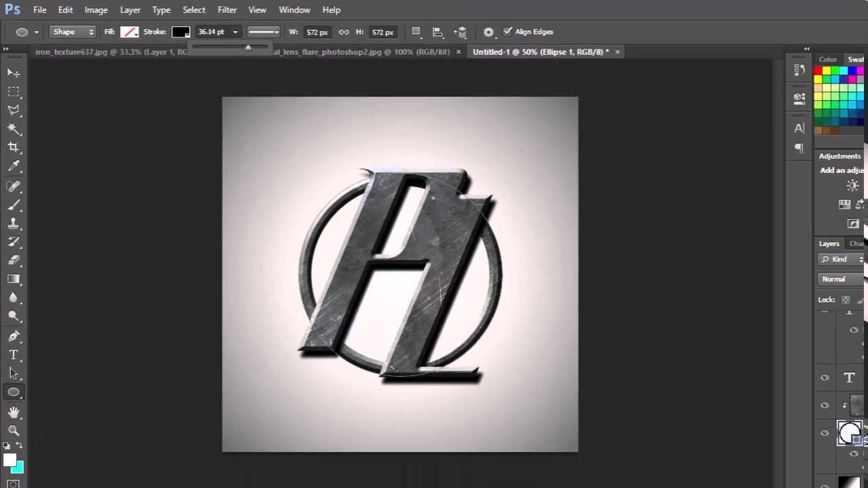The width and height of the screenshot is (868, 488).
Task: Toggle visibility of the text layer
Action: click(x=825, y=378)
